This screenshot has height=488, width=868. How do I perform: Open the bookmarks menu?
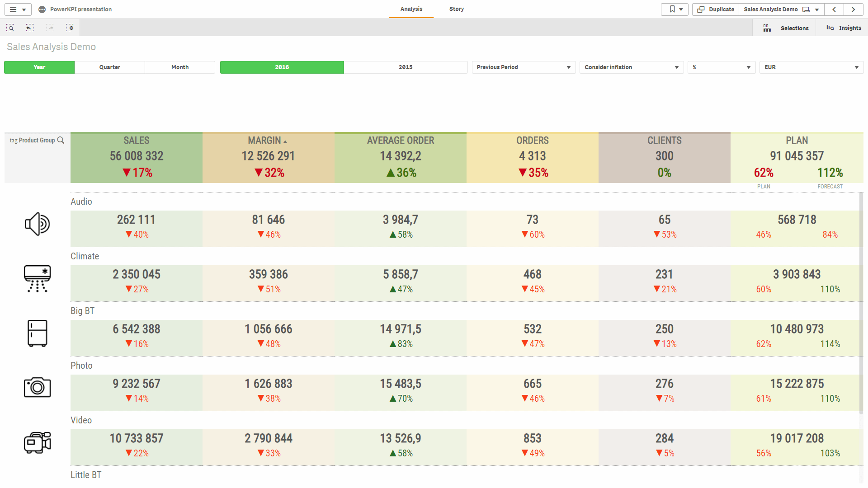click(675, 9)
